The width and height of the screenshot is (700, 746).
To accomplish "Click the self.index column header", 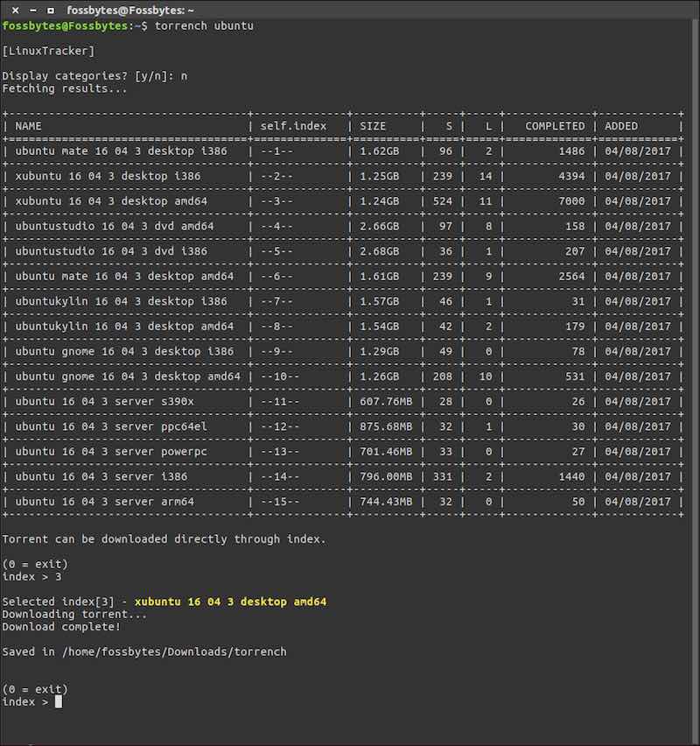I will (x=293, y=126).
